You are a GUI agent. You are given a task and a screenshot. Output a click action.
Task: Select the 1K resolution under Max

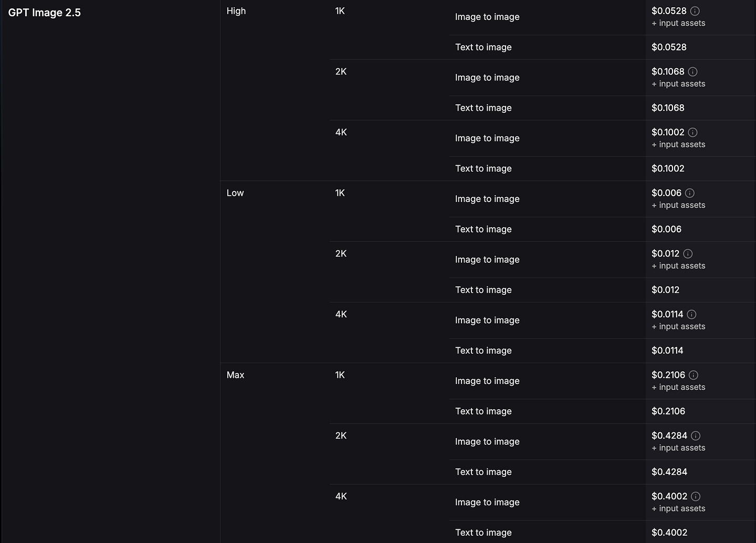(x=340, y=375)
